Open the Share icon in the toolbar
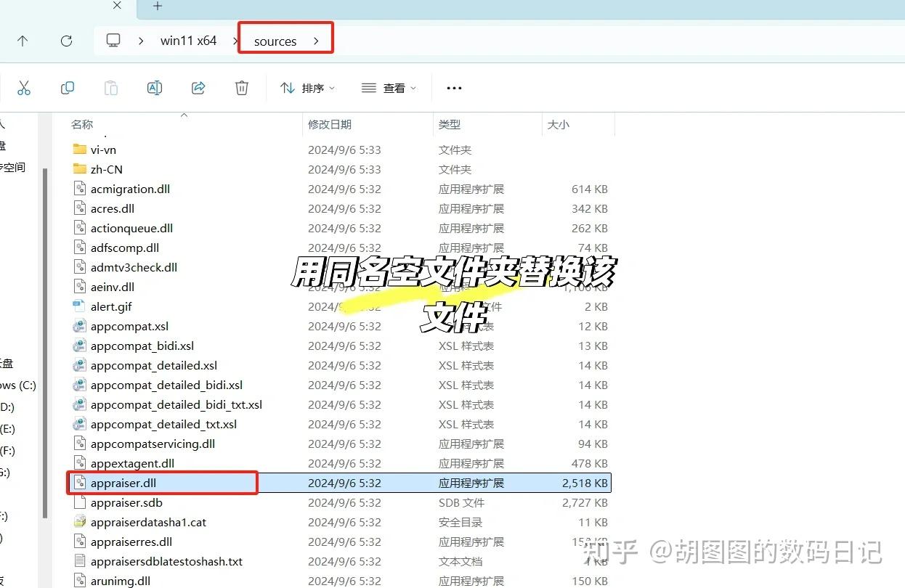Screen dimensions: 905x588 pyautogui.click(x=198, y=87)
